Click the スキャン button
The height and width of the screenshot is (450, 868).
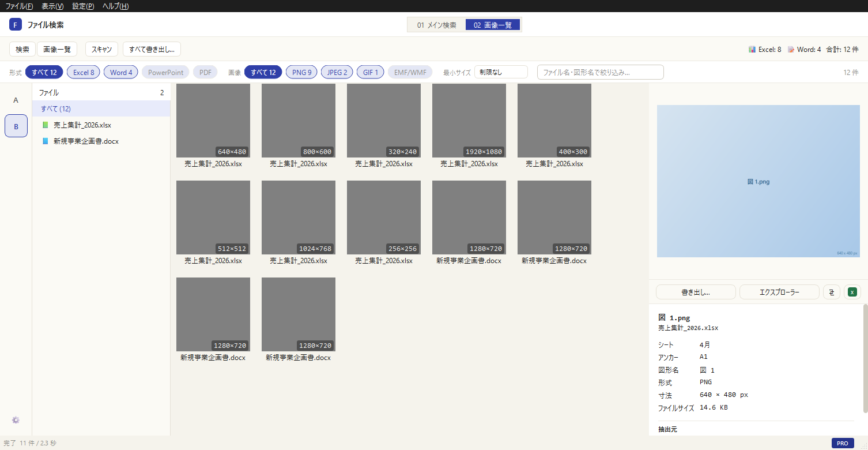click(x=102, y=49)
